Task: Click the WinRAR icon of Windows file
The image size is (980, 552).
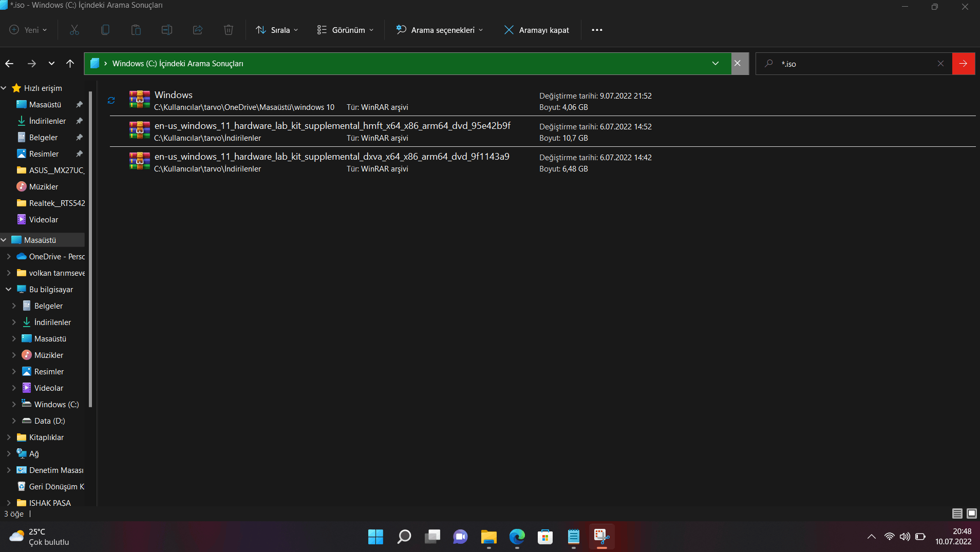Action: point(139,100)
